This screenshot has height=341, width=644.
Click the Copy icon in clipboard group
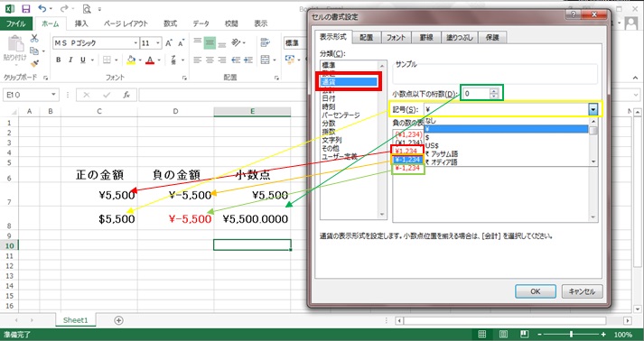coord(34,51)
